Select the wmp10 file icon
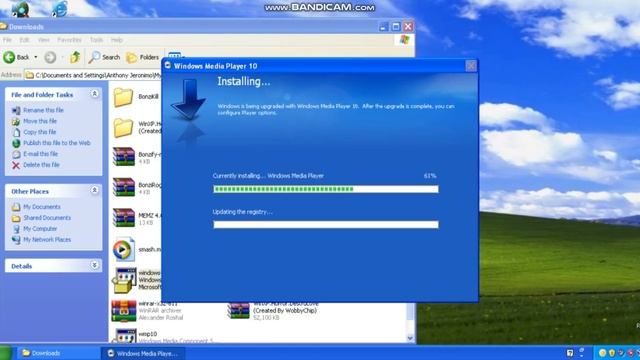640x360 pixels. (x=124, y=336)
